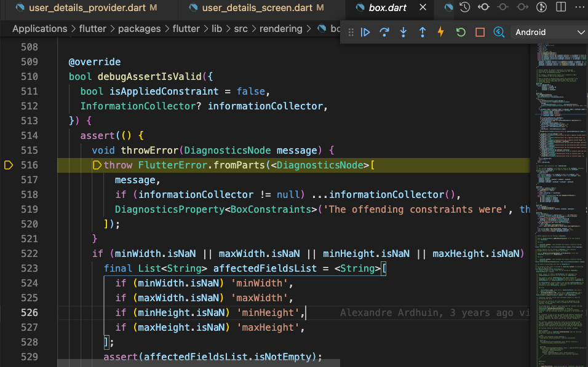Click 'The offending constraints were' string
This screenshot has width=588, height=367.
point(415,209)
